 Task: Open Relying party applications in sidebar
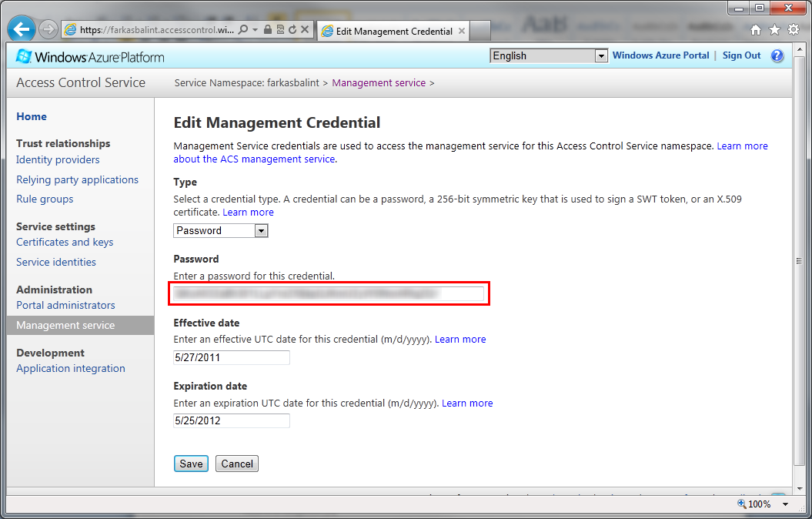pos(77,179)
